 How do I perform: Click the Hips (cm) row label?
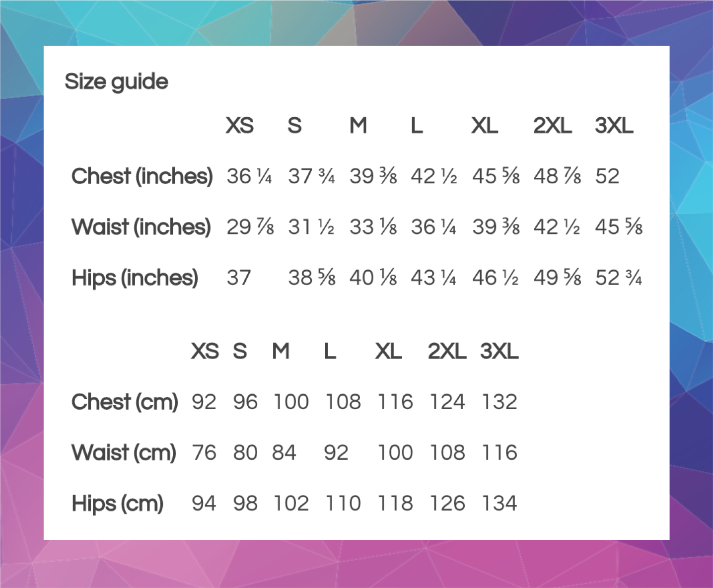[117, 503]
